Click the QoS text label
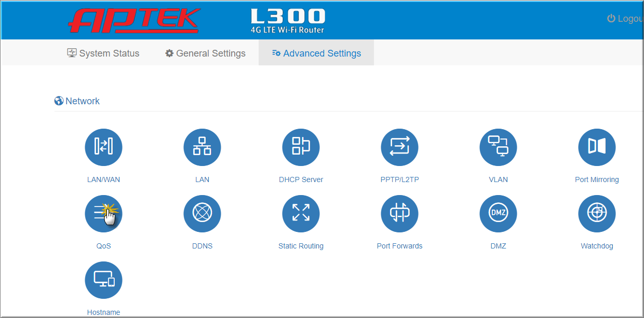This screenshot has height=318, width=644. click(x=103, y=246)
